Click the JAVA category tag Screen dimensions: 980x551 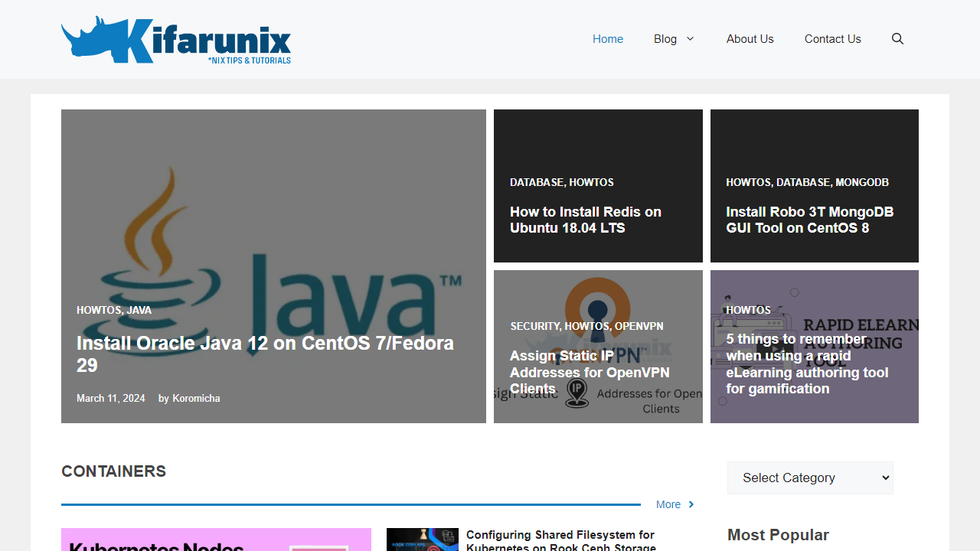pos(139,310)
